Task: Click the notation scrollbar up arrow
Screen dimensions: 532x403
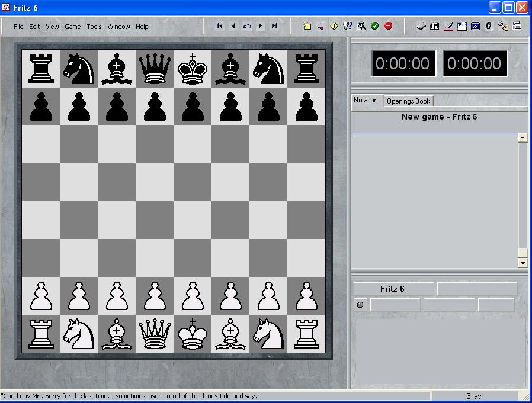Action: point(523,137)
